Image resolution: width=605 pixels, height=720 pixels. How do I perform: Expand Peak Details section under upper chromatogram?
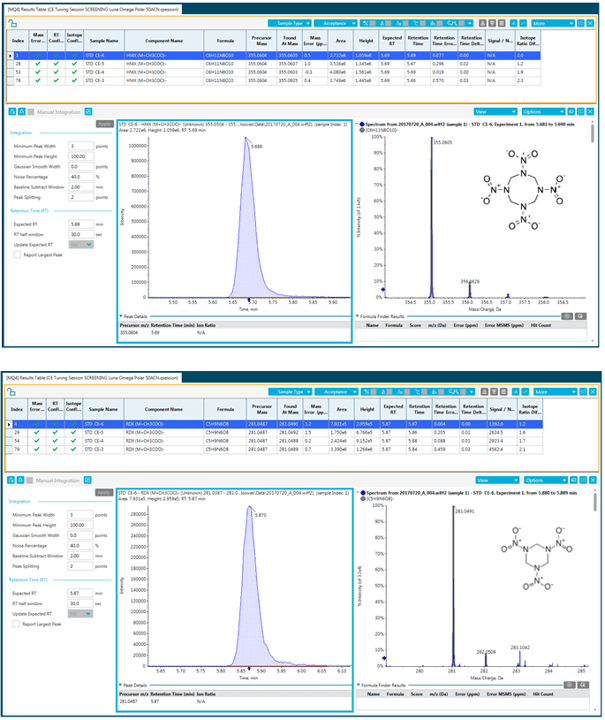[120, 314]
